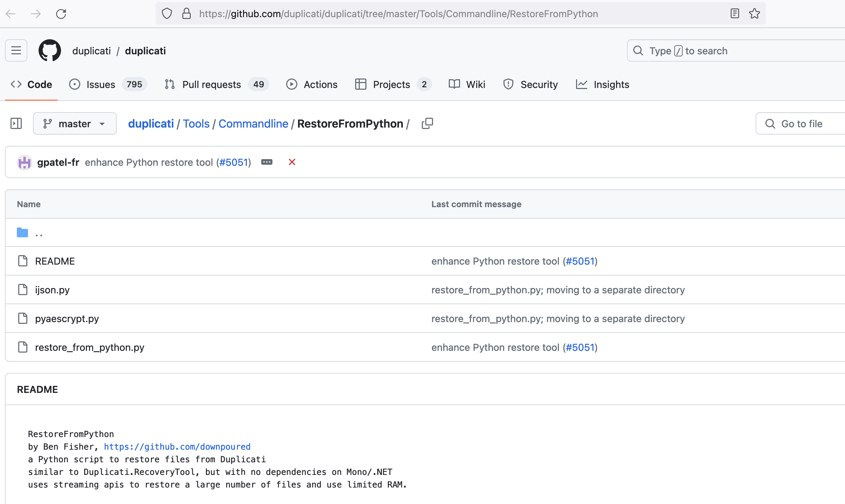Click the ijson.py file icon
845x504 pixels.
click(x=23, y=290)
